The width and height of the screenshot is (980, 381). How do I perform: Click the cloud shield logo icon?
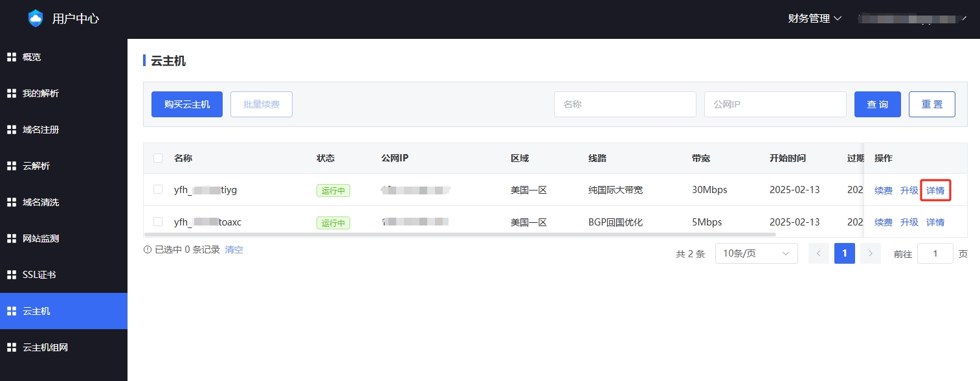pyautogui.click(x=35, y=19)
